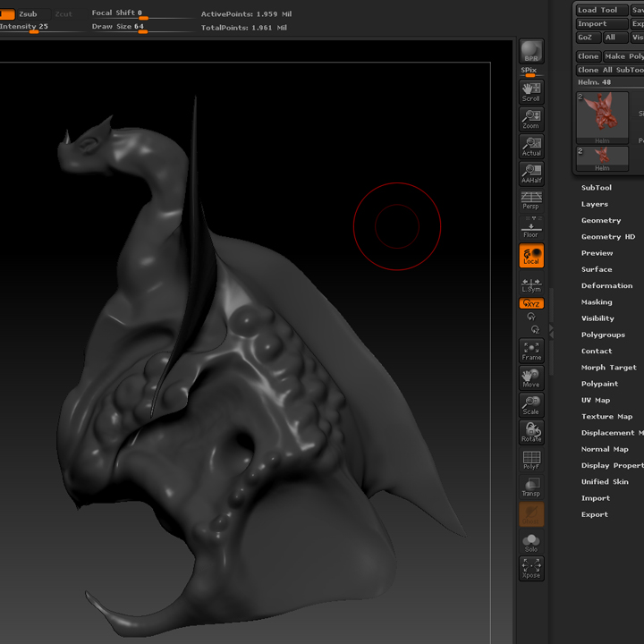This screenshot has height=644, width=644.
Task: Activate the Xpose icon
Action: 531,568
